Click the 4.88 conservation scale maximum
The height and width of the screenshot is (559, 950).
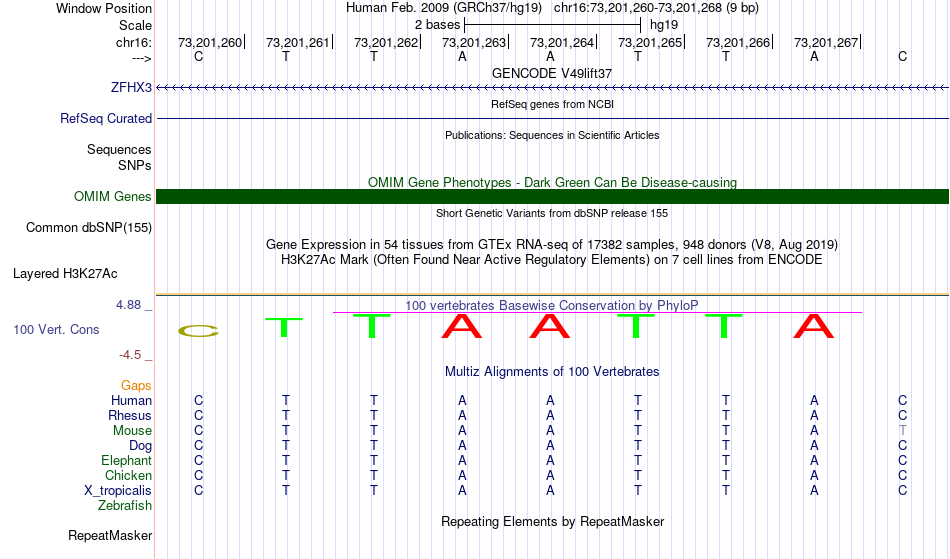(x=128, y=305)
